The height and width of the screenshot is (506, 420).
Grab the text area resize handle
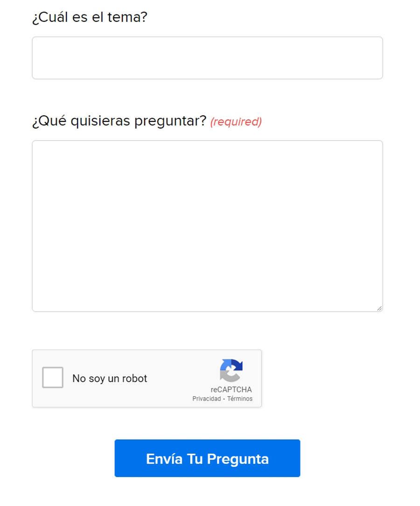379,308
